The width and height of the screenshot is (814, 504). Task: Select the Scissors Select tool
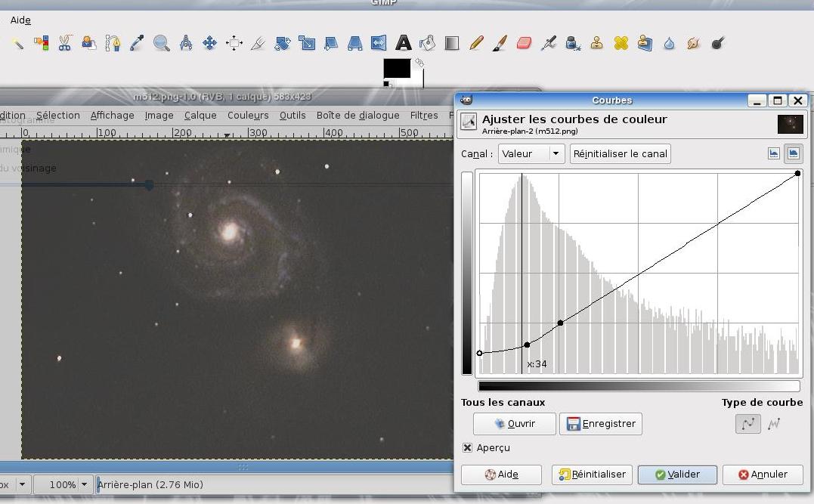[x=65, y=43]
